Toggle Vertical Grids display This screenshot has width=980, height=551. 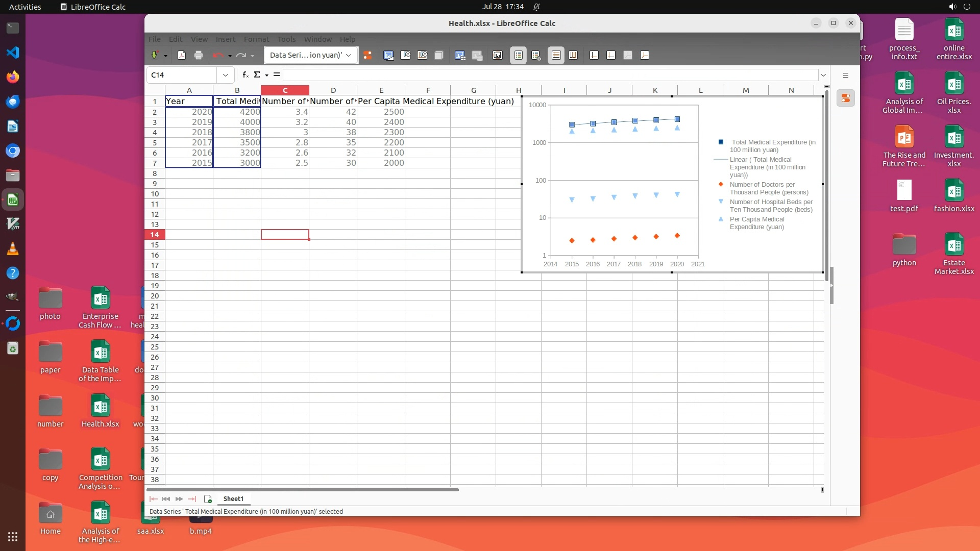(573, 55)
